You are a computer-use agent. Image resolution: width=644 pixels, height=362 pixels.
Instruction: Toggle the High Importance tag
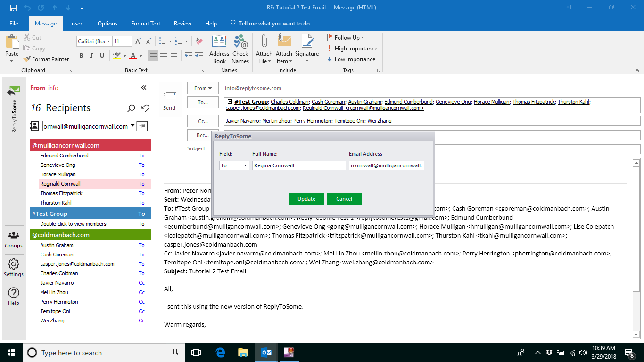352,49
